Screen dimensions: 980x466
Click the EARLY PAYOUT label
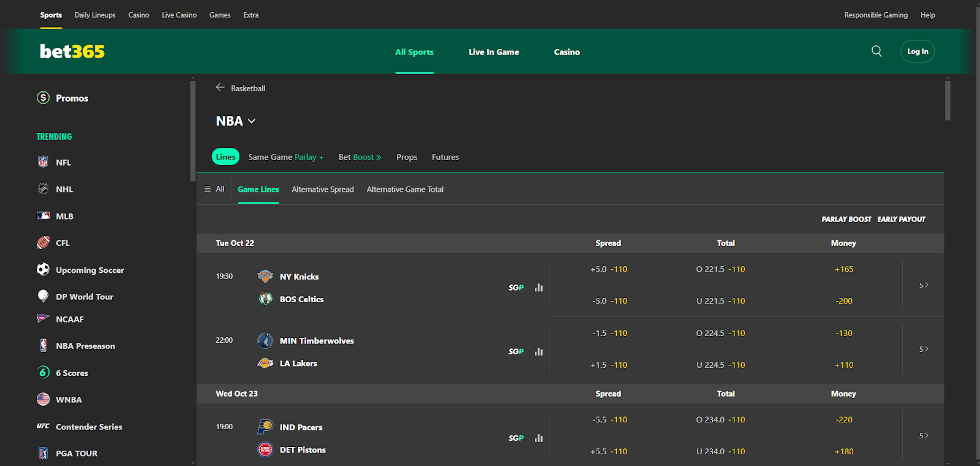pyautogui.click(x=902, y=219)
